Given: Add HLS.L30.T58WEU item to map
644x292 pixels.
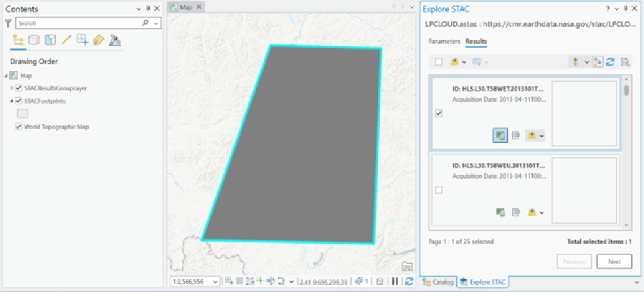Looking at the screenshot, I should 532,212.
